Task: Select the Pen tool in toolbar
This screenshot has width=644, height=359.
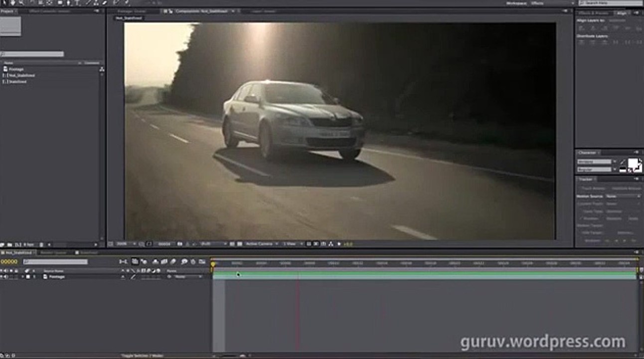Action: click(68, 2)
